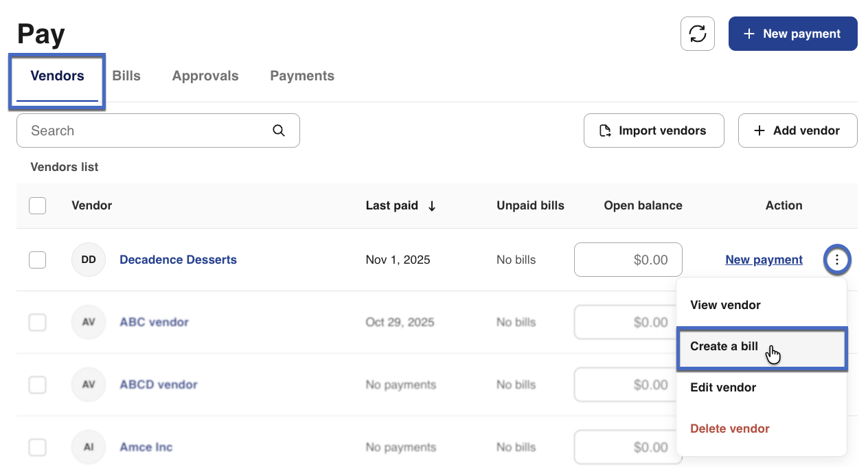The height and width of the screenshot is (467, 868).
Task: Open the Approvals tab
Action: (x=205, y=76)
